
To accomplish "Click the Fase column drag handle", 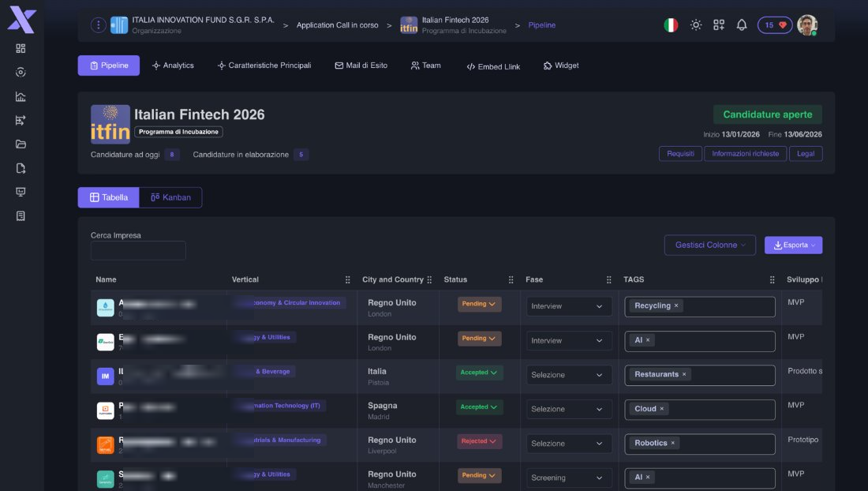I will [x=609, y=280].
